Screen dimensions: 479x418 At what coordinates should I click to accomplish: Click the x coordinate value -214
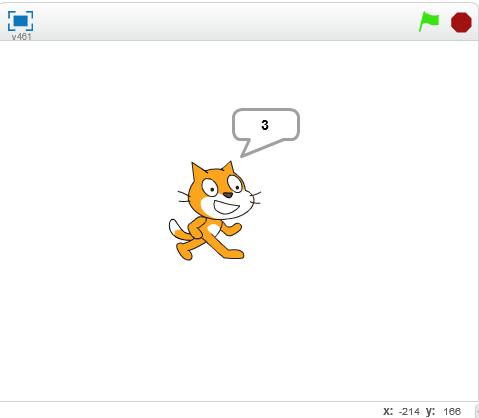click(409, 412)
